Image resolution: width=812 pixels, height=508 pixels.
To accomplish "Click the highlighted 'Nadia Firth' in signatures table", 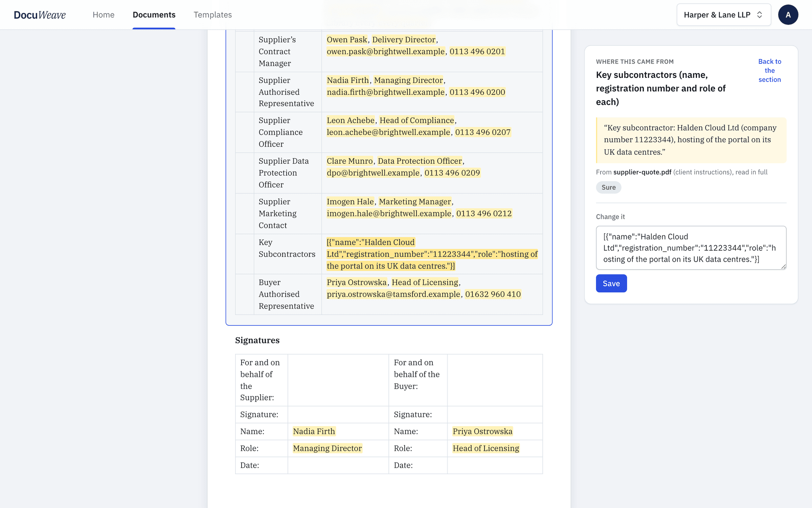I will pos(314,431).
